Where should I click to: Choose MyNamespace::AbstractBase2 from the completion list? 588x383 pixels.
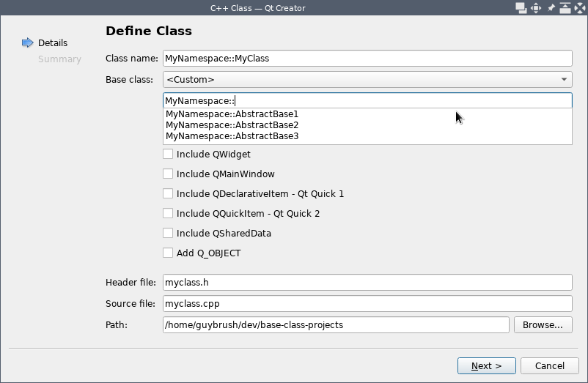(232, 125)
